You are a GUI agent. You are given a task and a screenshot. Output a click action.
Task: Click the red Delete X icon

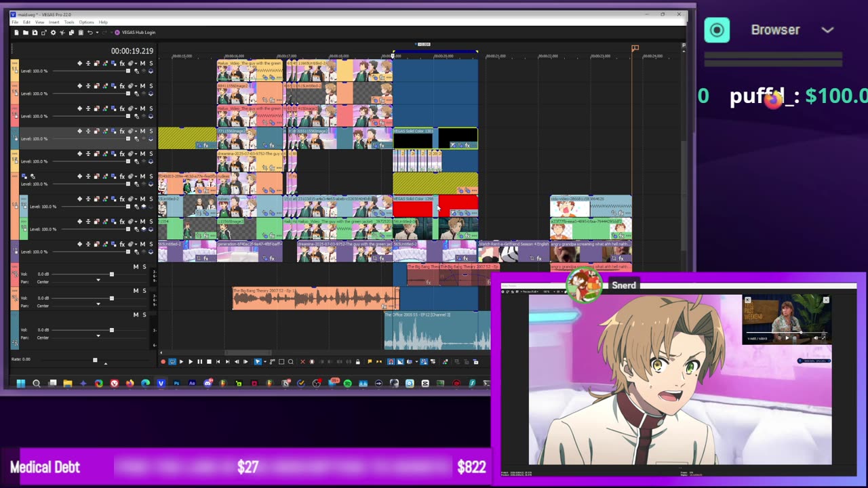pos(302,362)
